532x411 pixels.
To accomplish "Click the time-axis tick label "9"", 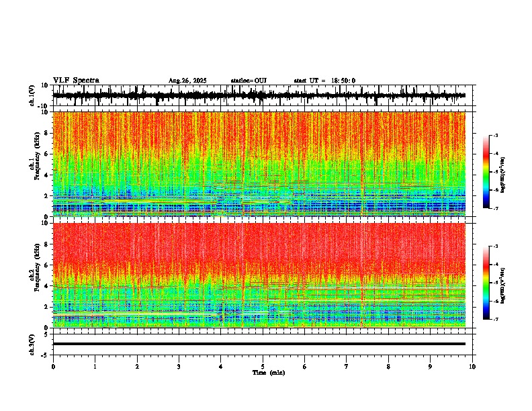I will pos(430,367).
